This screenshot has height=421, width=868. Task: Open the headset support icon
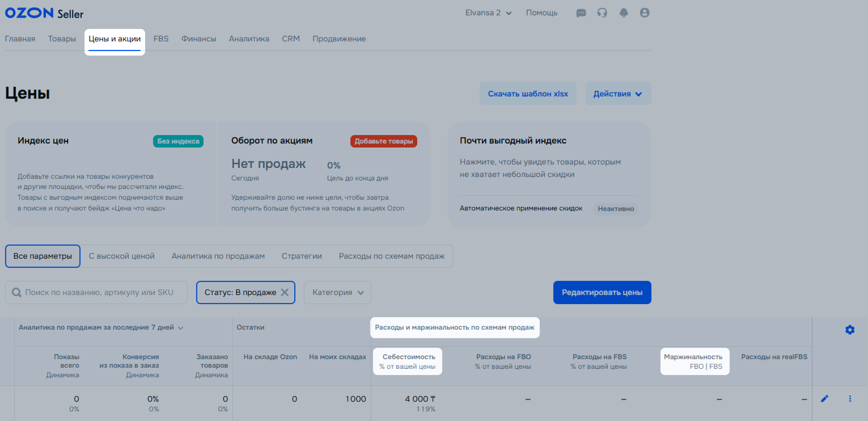[x=602, y=13]
